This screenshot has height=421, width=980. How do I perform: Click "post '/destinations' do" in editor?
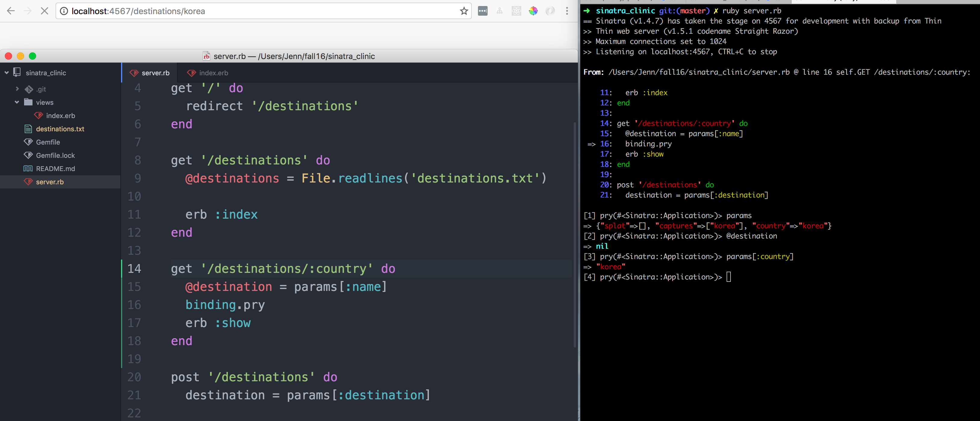[254, 377]
